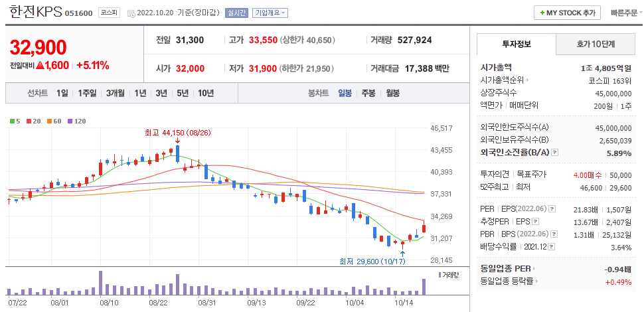Click the 최고 44,150 (08/26) chart label
644x312 pixels.
[177, 133]
